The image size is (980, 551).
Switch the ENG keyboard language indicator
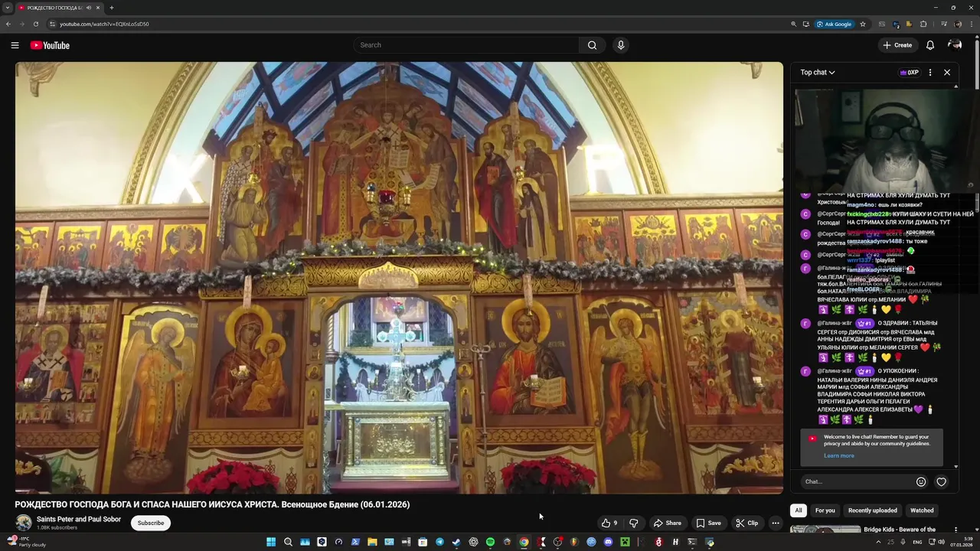917,543
